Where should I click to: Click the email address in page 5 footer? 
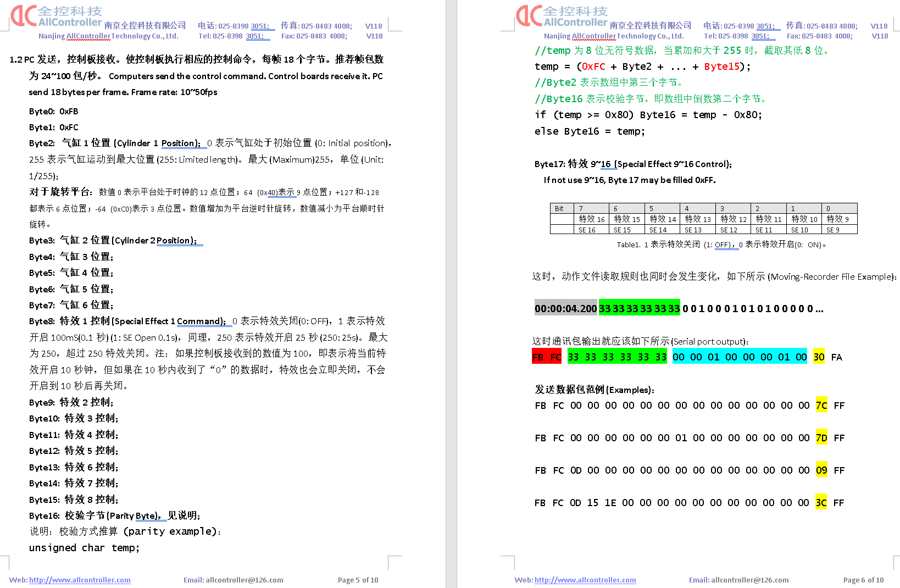point(244,580)
